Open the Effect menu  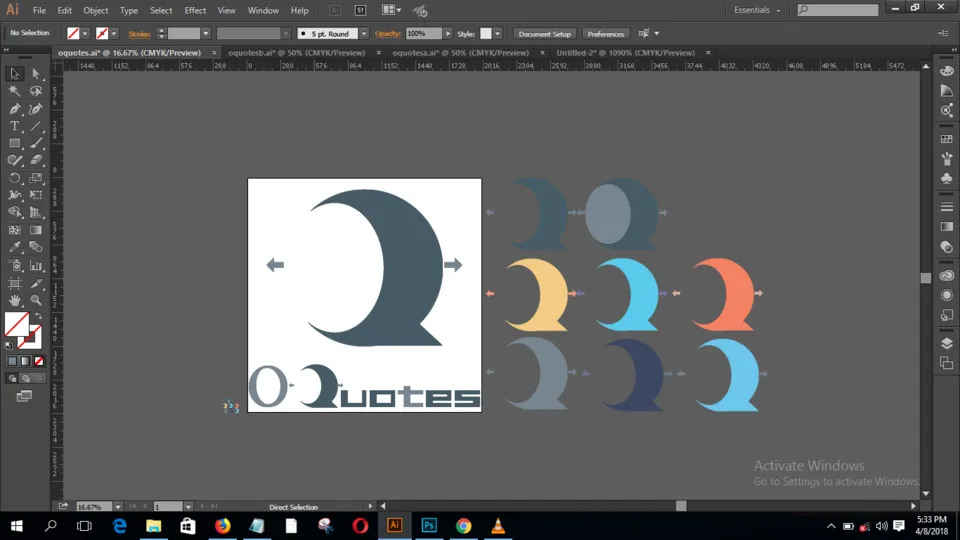(x=195, y=10)
